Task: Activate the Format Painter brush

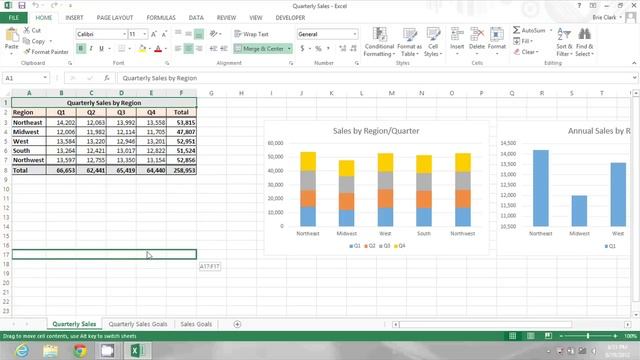Action: (x=46, y=52)
